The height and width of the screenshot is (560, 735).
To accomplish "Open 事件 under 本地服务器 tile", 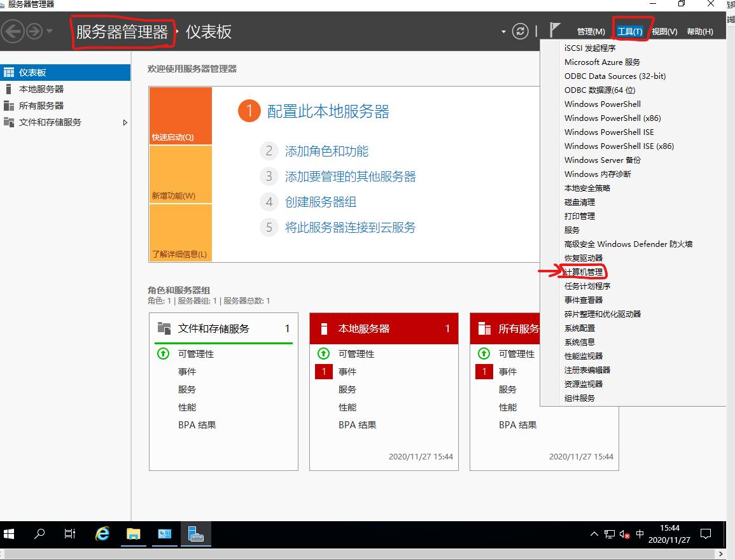I will pyautogui.click(x=347, y=371).
